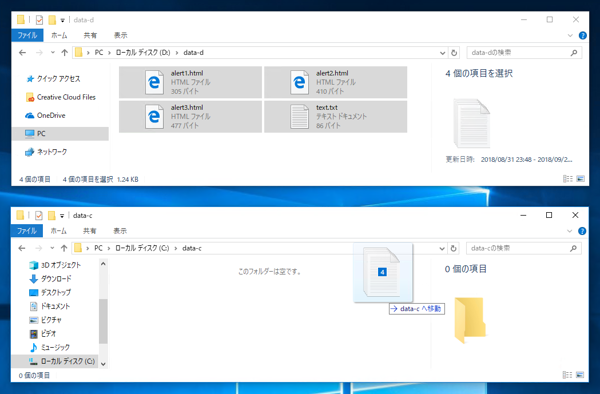Open the ファイル tab in data-d window
The width and height of the screenshot is (600, 394).
(x=27, y=35)
